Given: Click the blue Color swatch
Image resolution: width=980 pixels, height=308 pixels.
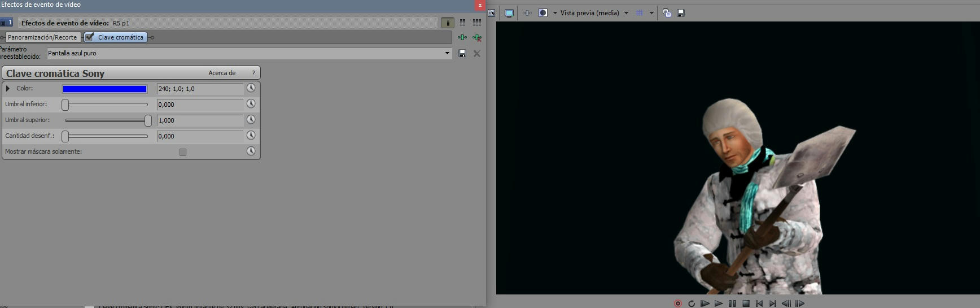Looking at the screenshot, I should point(104,89).
